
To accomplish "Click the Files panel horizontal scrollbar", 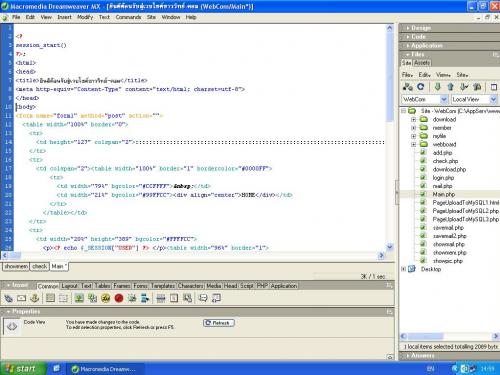I will [449, 336].
